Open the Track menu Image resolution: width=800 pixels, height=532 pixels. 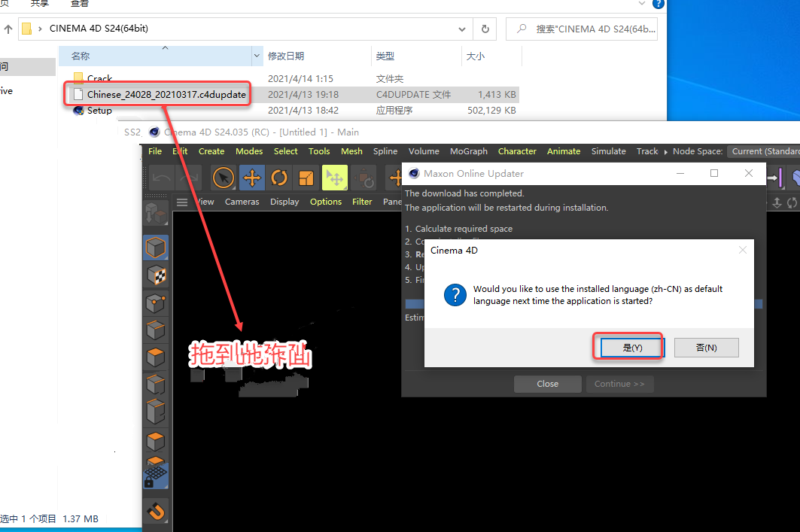click(647, 151)
